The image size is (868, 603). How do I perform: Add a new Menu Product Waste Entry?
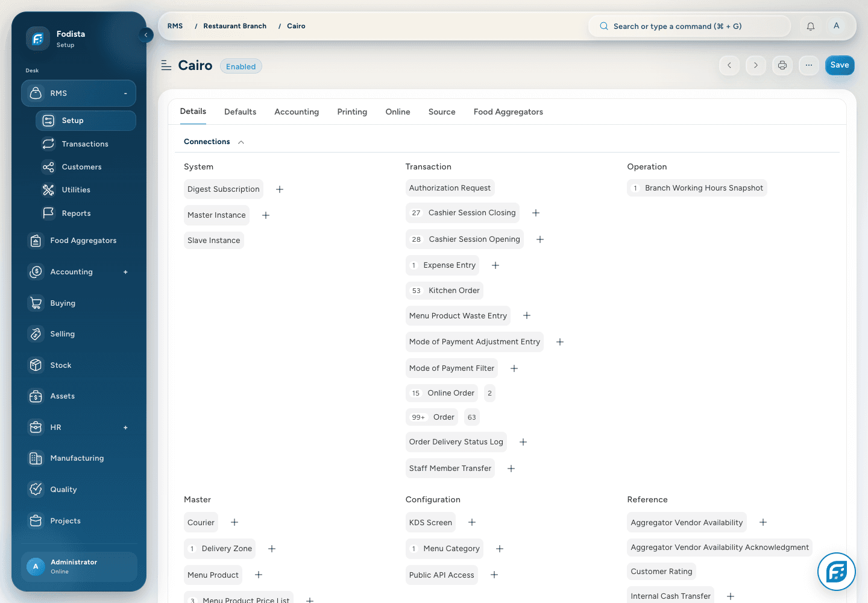(527, 315)
